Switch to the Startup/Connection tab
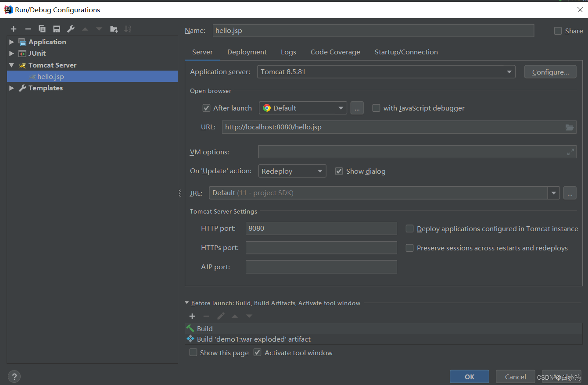This screenshot has width=588, height=385. click(406, 52)
